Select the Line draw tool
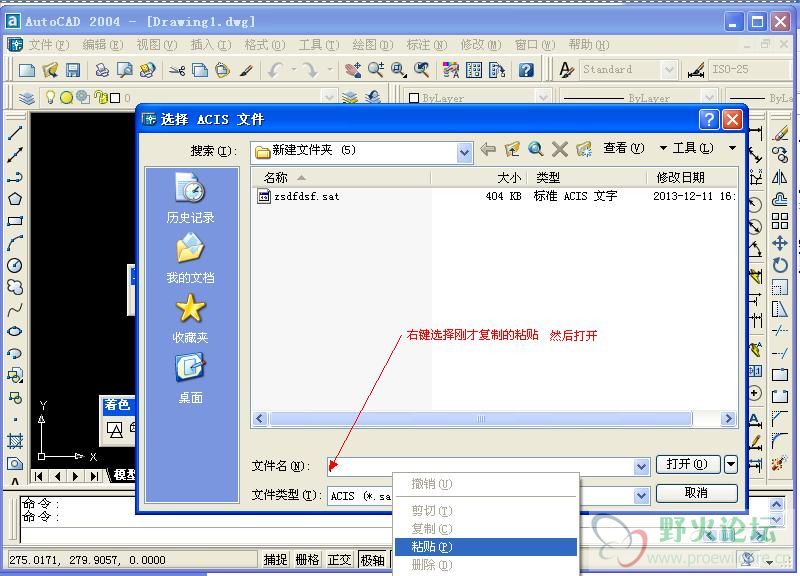800x576 pixels. click(15, 133)
